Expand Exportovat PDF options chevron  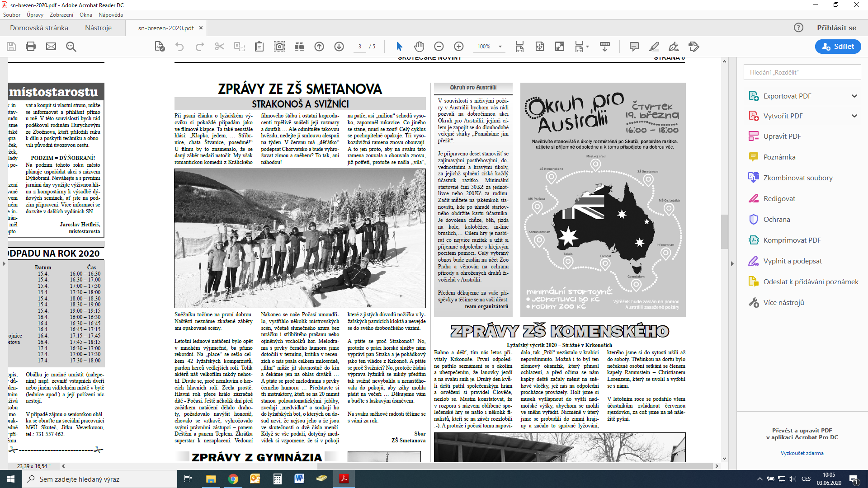pos(854,96)
